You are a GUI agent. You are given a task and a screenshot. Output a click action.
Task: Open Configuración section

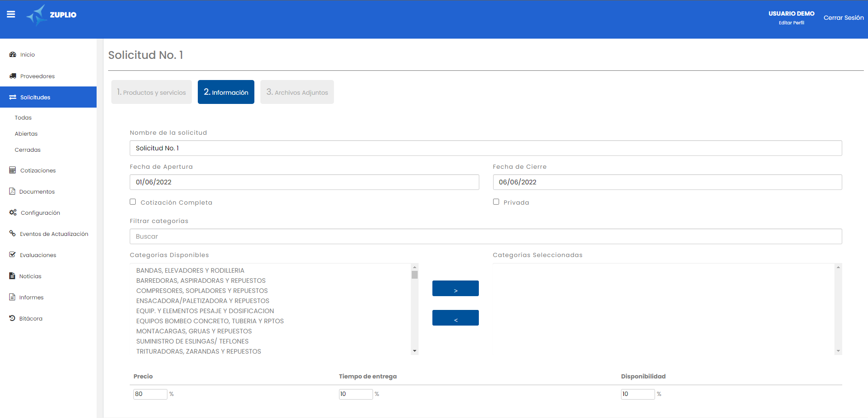[40, 213]
